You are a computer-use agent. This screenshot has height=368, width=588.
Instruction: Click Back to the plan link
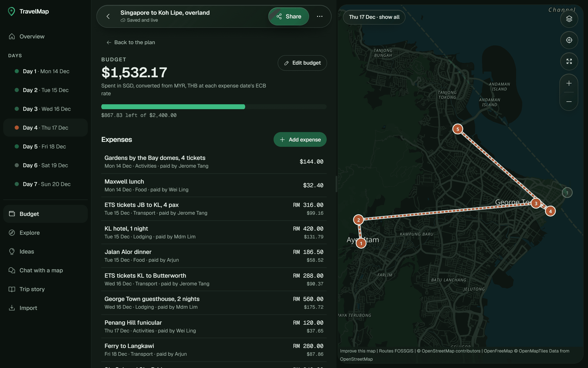point(131,42)
